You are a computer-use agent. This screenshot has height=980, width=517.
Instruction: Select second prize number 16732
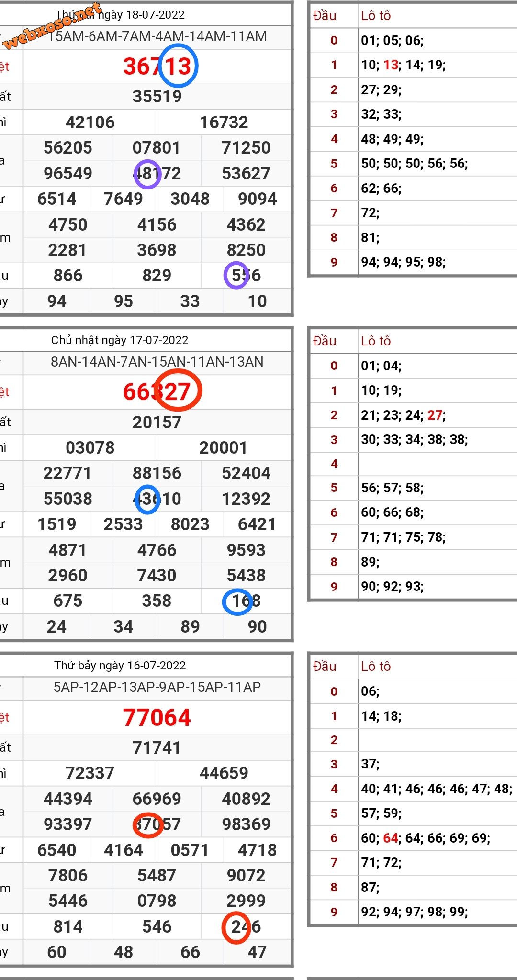(x=224, y=122)
